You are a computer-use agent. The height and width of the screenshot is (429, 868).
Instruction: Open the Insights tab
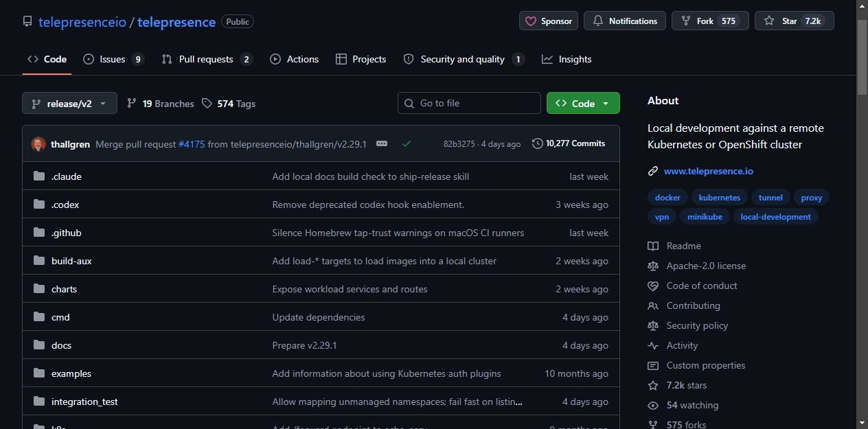pos(567,59)
